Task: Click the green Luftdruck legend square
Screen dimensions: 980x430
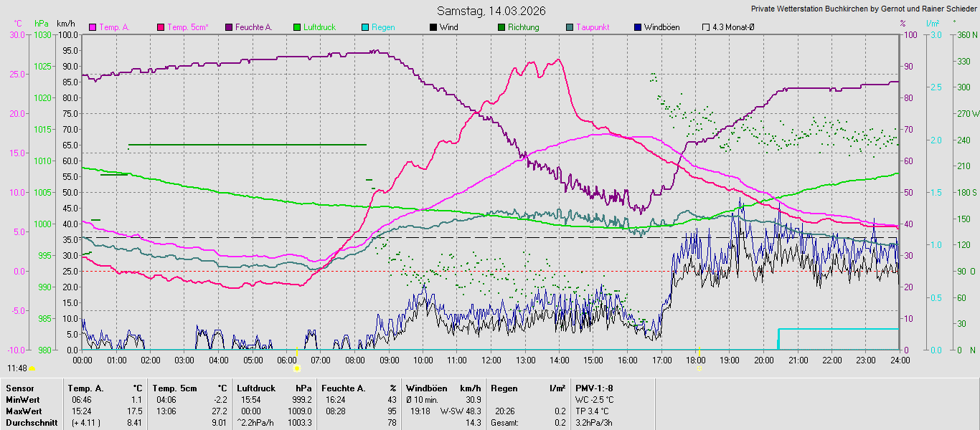Action: (x=297, y=27)
